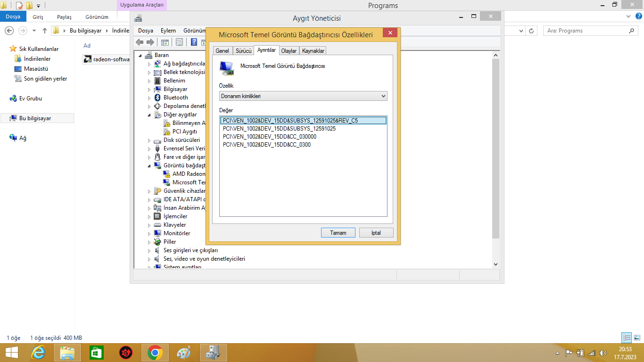Open Internet Explorer from the taskbar
The image size is (644, 362).
click(38, 353)
